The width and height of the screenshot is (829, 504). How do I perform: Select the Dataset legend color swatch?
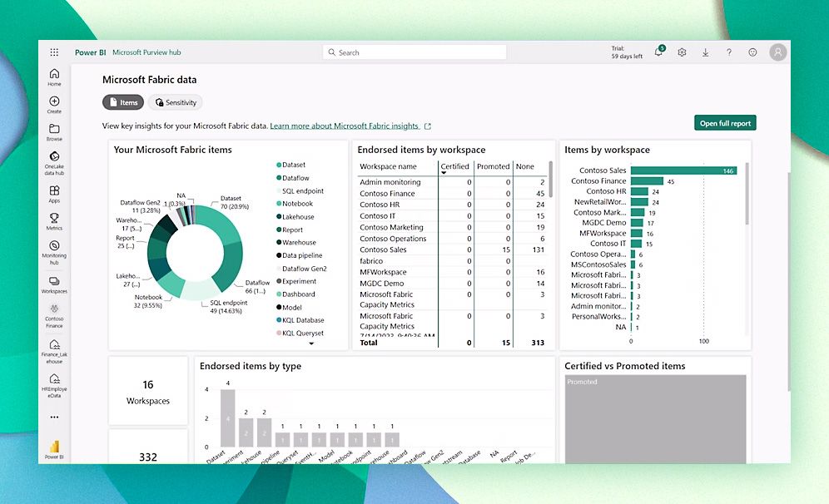pyautogui.click(x=279, y=165)
